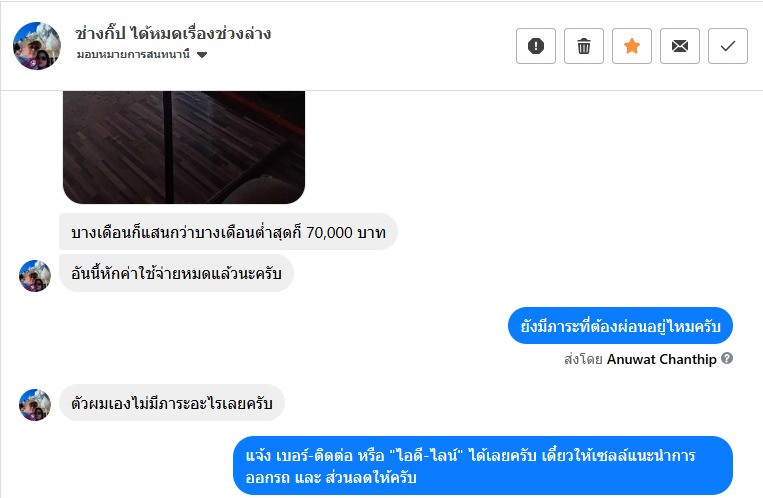763x498 pixels.
Task: Select the blue แจ้ง เบอร์-ติดต่อ reply bubble
Action: (483, 466)
